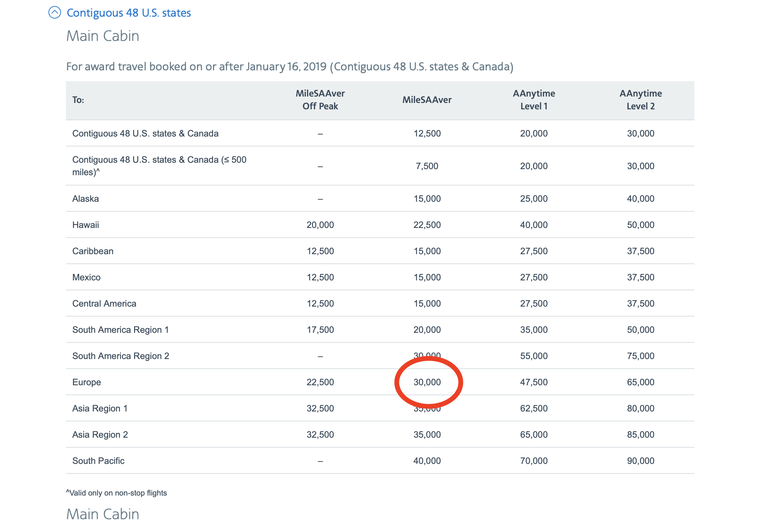Select the 'To:' column header

[x=78, y=100]
